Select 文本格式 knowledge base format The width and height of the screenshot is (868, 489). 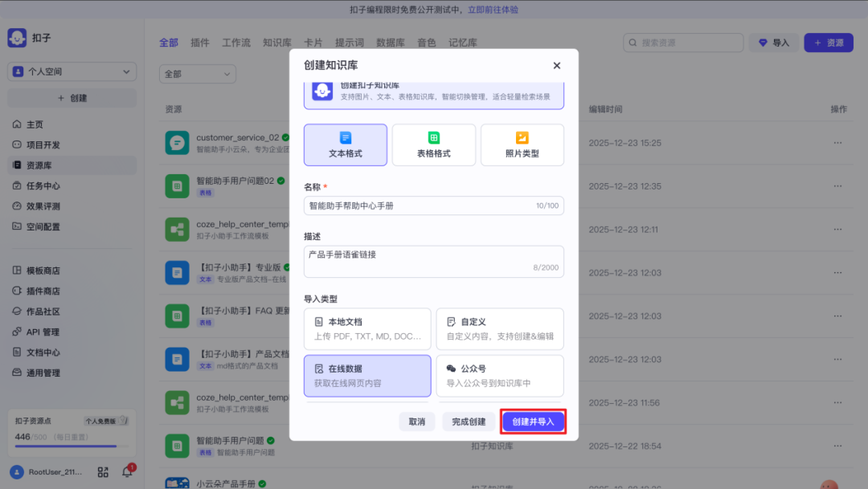346,145
